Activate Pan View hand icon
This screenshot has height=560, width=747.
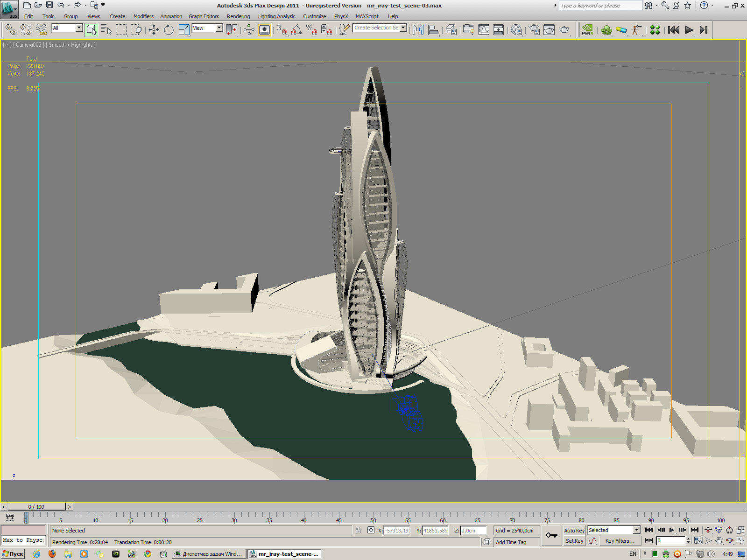(719, 540)
